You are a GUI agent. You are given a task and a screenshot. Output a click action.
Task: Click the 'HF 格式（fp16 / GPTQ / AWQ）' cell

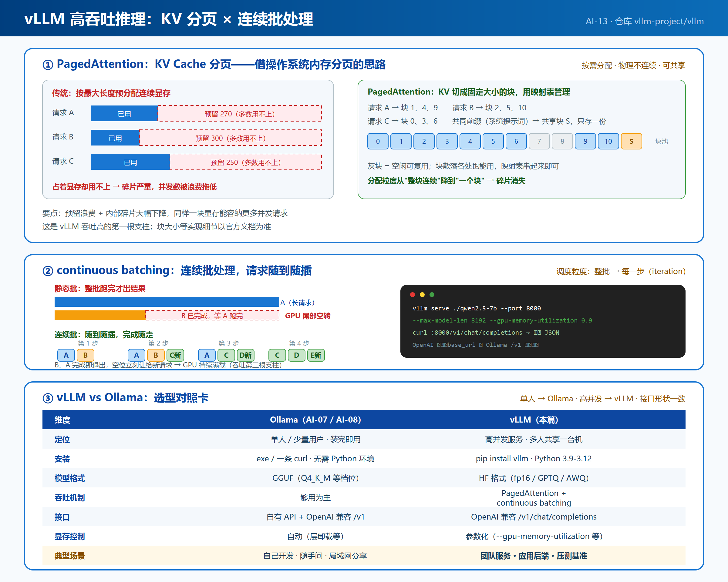[534, 478]
